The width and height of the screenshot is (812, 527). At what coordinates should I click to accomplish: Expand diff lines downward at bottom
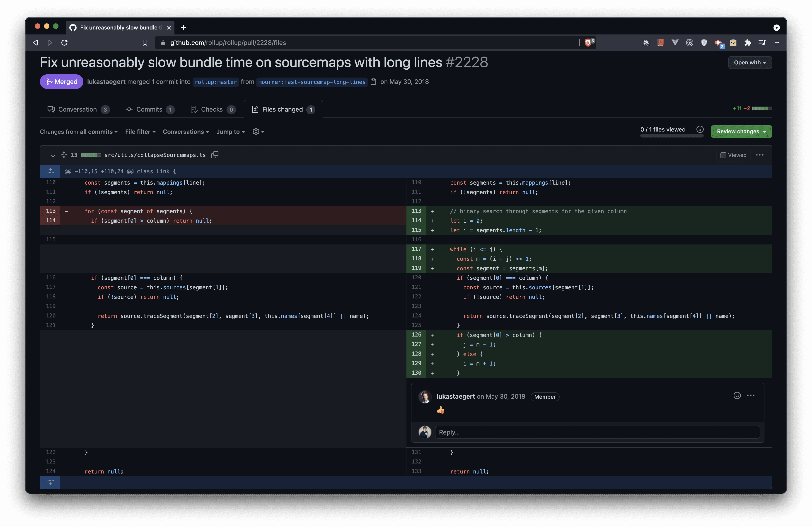(x=51, y=482)
